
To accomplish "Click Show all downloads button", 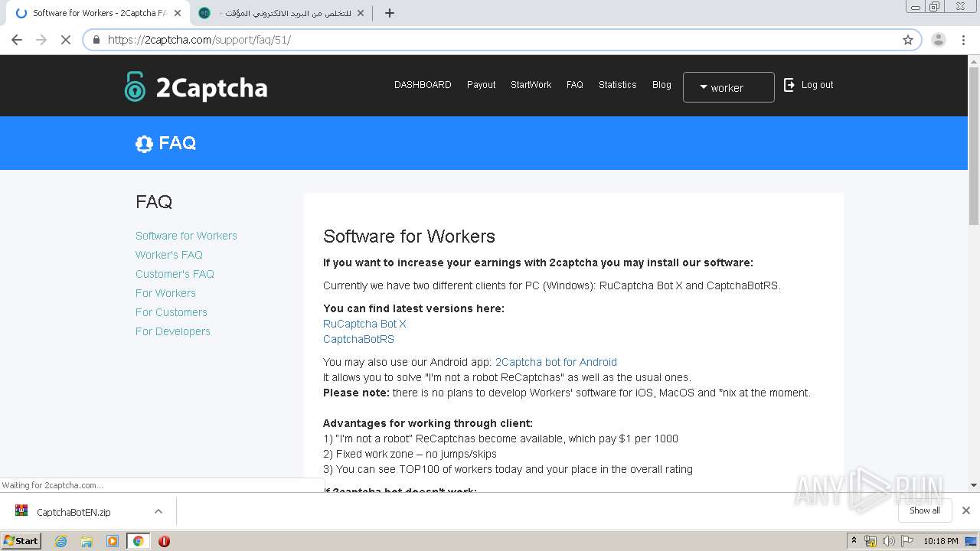I will coord(925,510).
